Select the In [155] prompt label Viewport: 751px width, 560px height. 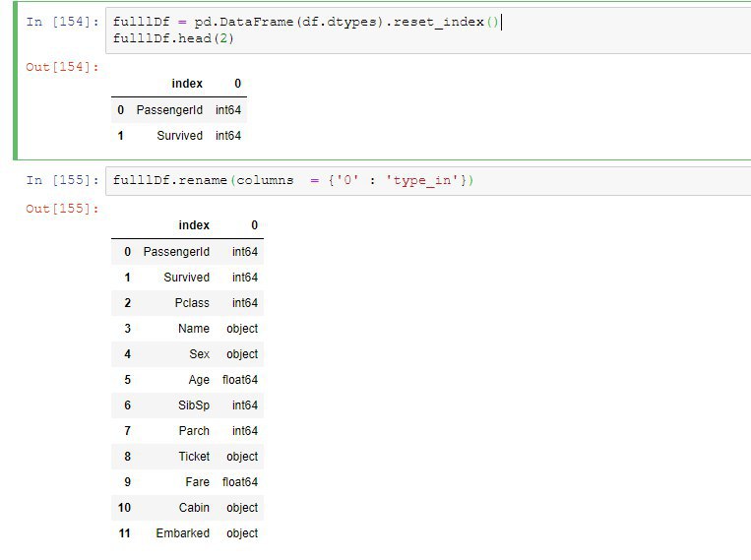(63, 180)
